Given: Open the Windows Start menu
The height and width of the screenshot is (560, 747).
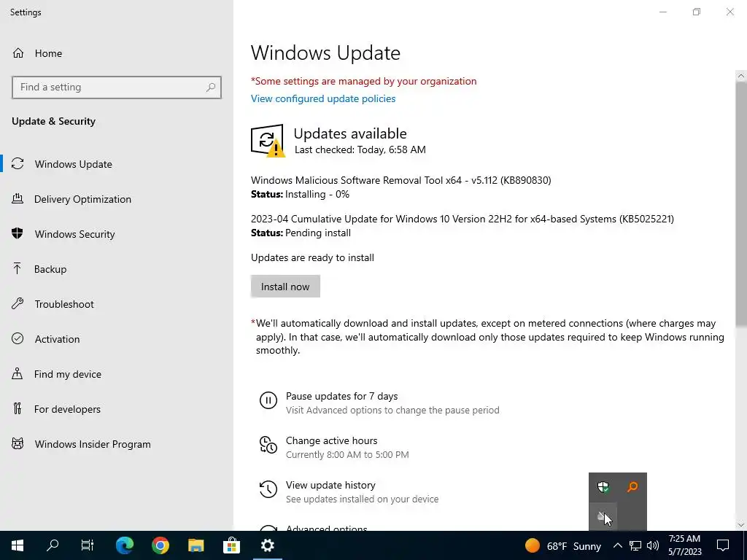Looking at the screenshot, I should point(18,545).
